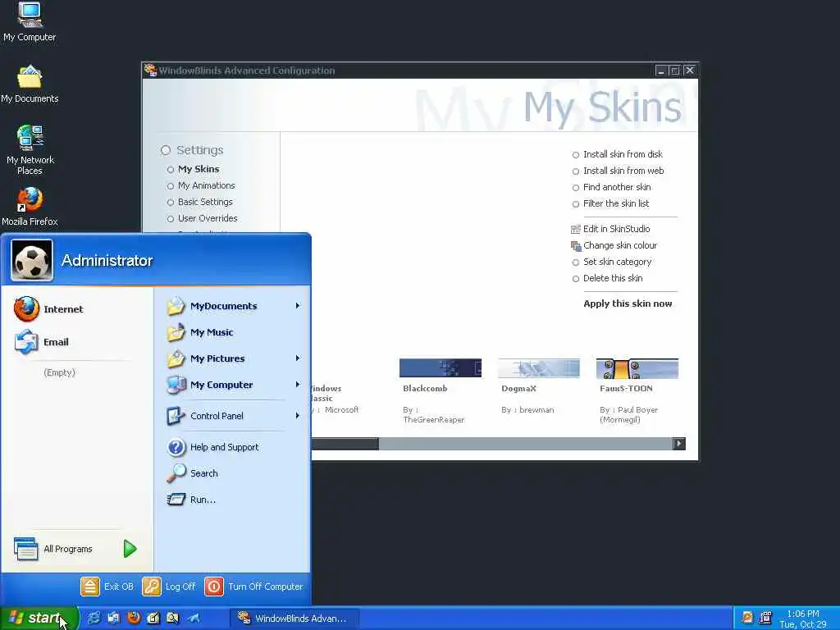Click the magnifier folder quick launch icon
This screenshot has width=840, height=630.
click(x=172, y=619)
